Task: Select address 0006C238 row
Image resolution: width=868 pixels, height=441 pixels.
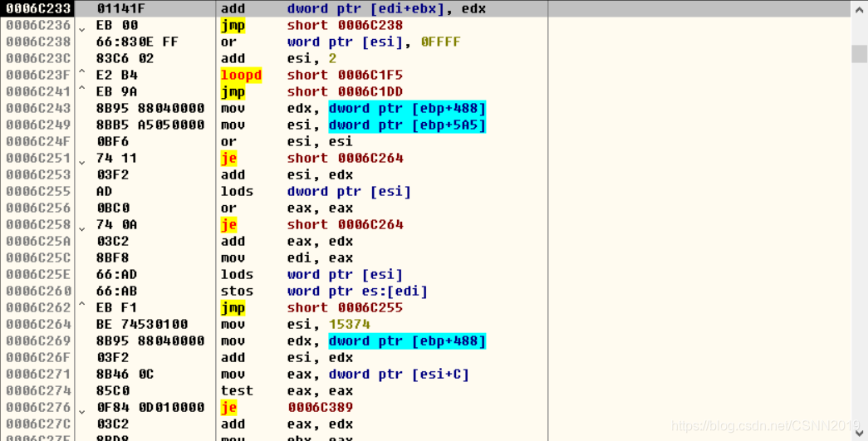Action: point(37,42)
